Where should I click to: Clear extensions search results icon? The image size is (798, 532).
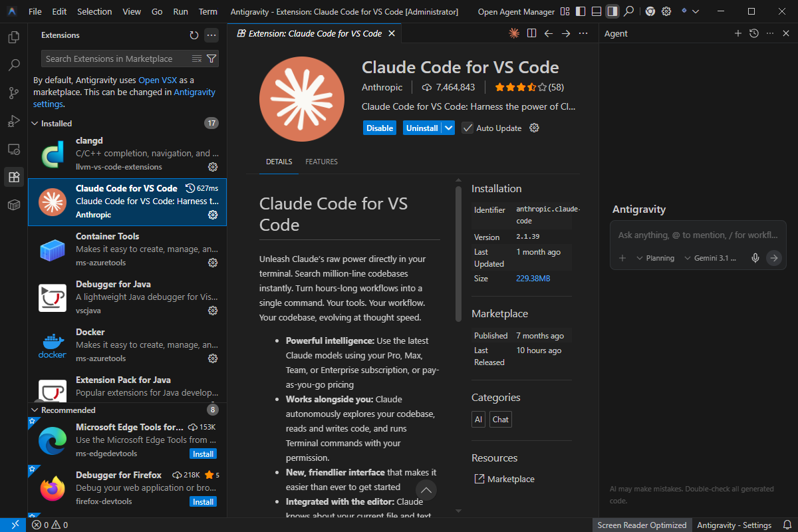[x=197, y=59]
